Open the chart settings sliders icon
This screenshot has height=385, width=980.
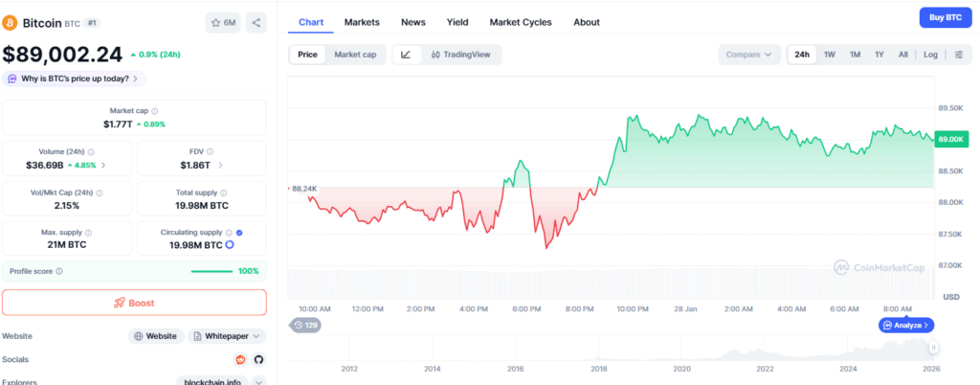click(959, 55)
